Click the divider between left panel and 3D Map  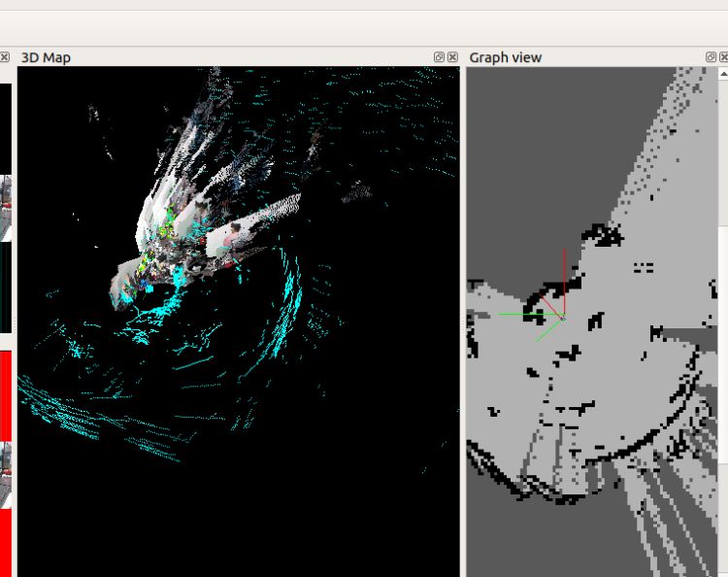pos(15,321)
